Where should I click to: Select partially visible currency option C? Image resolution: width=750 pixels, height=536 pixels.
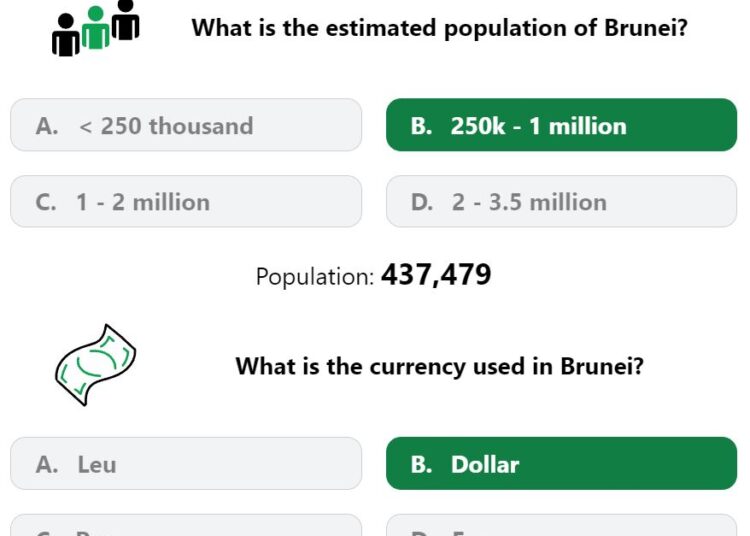click(x=186, y=525)
